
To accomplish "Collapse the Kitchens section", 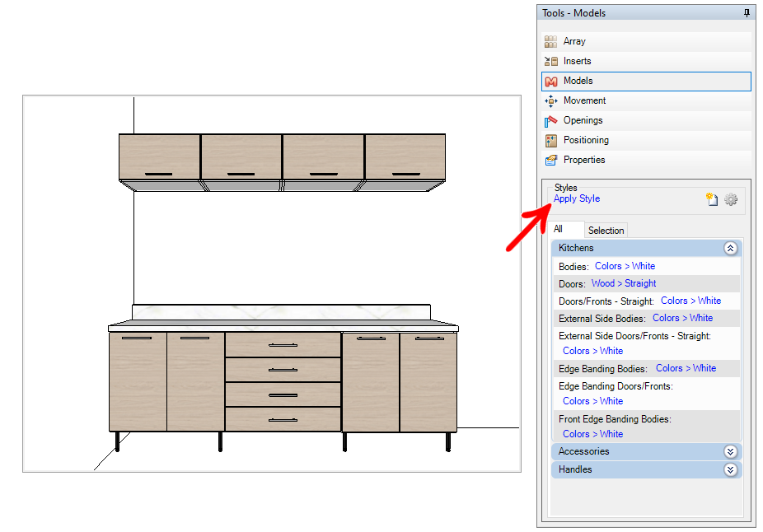I will [x=730, y=249].
